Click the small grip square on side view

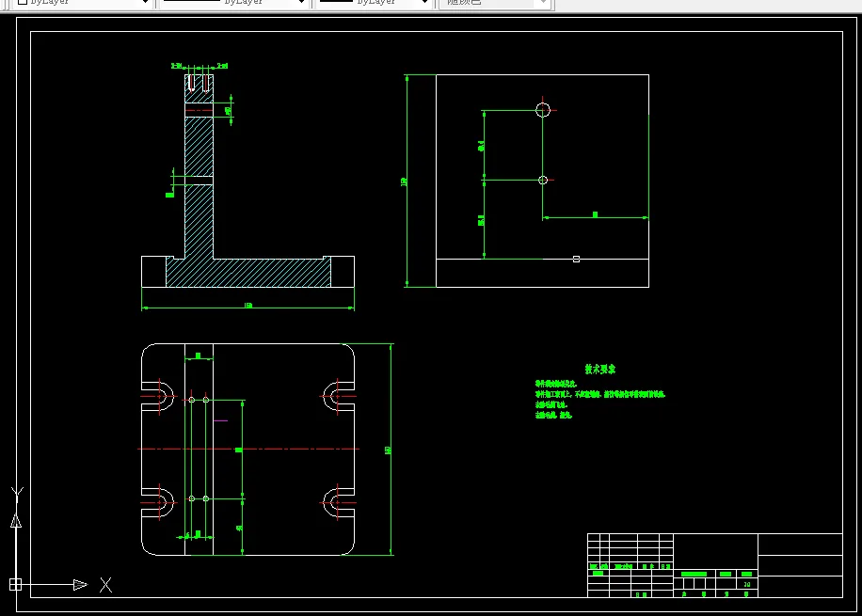(576, 259)
